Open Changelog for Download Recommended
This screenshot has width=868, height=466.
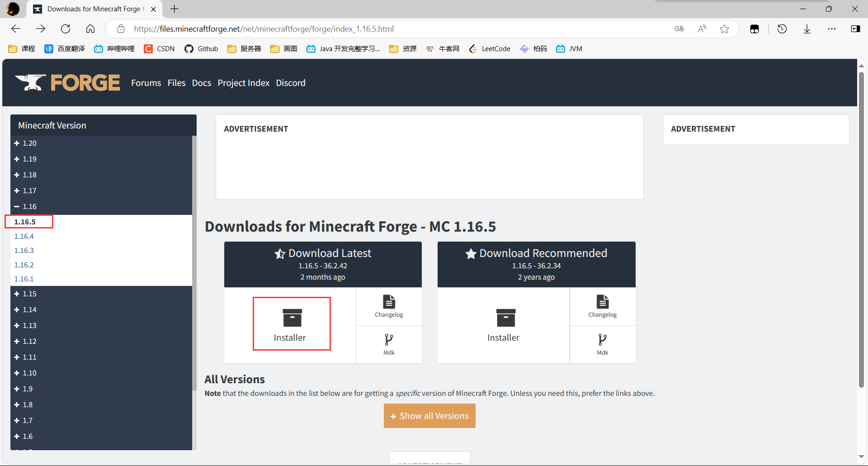603,306
